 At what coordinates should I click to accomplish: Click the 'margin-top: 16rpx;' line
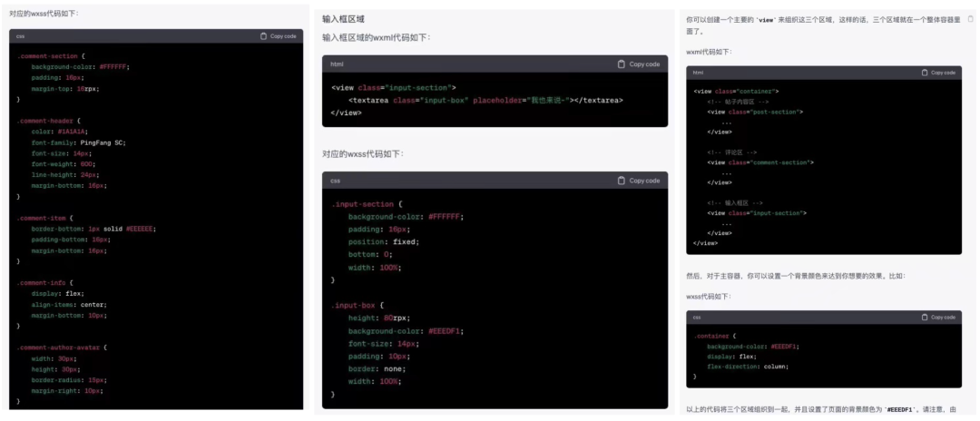[65, 89]
